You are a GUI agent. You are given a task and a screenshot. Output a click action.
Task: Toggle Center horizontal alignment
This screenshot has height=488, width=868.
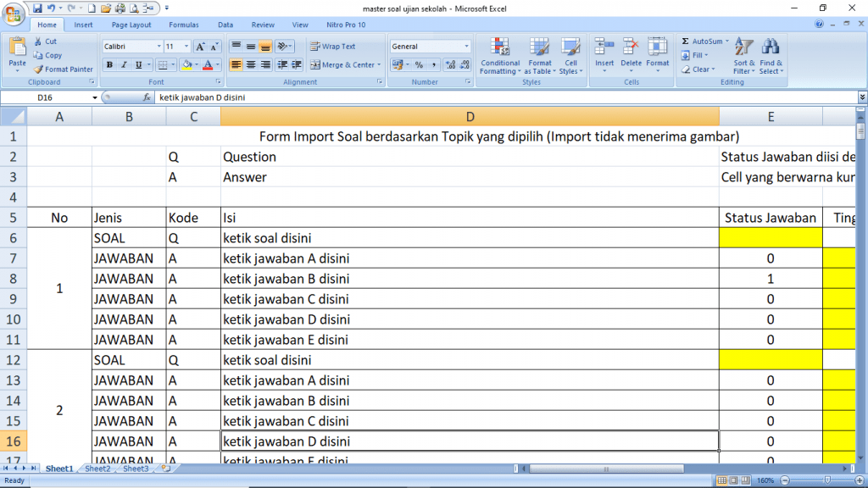coord(251,64)
